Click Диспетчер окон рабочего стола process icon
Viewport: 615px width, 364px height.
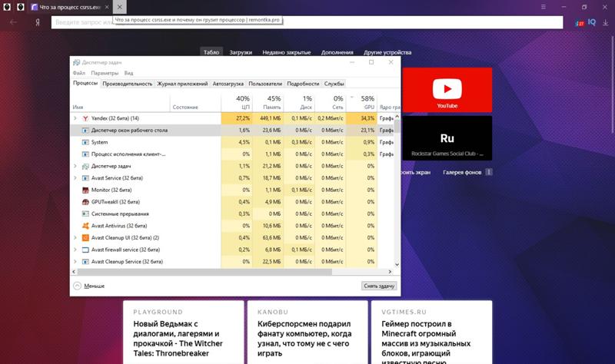[85, 130]
